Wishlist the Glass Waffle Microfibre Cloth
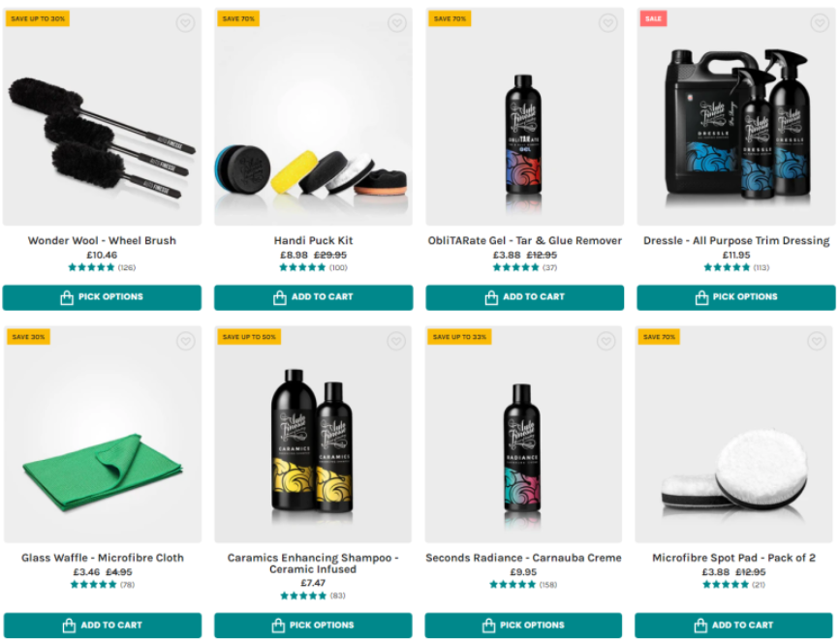Screen dimensions: 840x641 186,341
